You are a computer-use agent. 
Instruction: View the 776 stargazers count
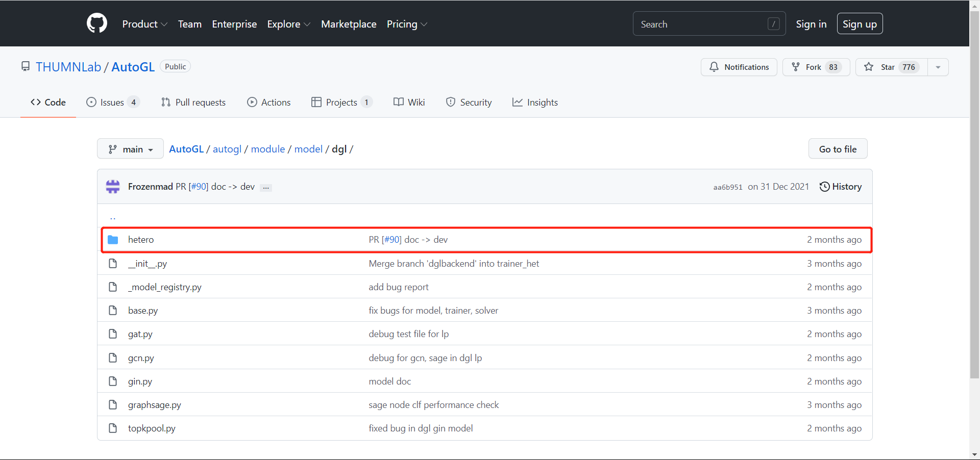coord(909,67)
